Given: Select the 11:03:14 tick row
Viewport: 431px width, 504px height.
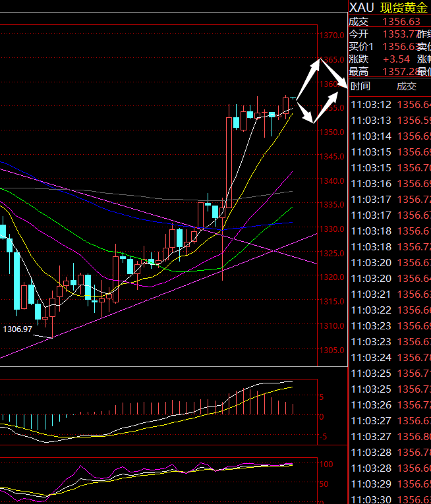Looking at the screenshot, I should (390, 136).
